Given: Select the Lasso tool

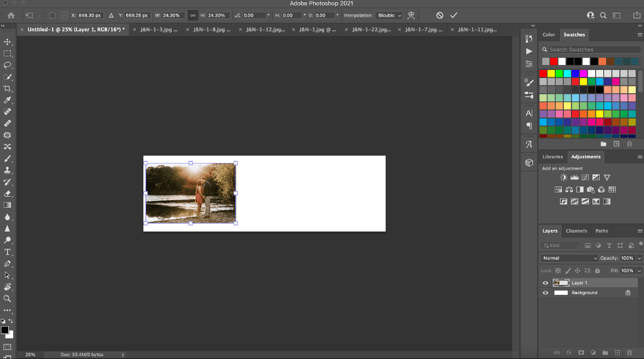Looking at the screenshot, I should click(x=8, y=66).
